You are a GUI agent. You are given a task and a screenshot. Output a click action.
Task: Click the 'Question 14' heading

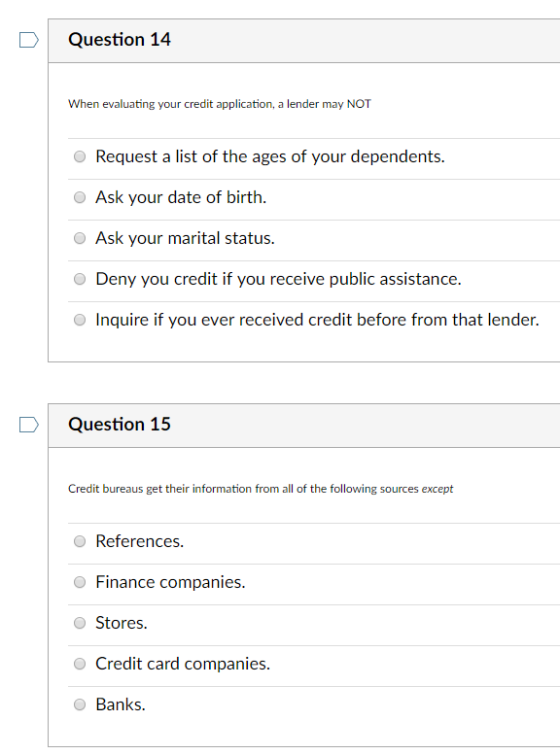(x=119, y=39)
